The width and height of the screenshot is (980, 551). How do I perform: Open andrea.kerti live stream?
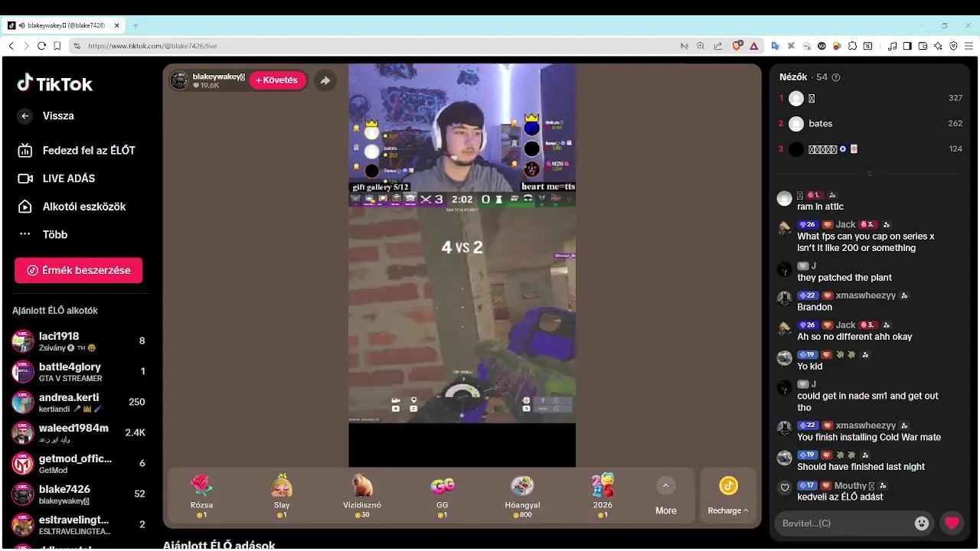coord(78,402)
